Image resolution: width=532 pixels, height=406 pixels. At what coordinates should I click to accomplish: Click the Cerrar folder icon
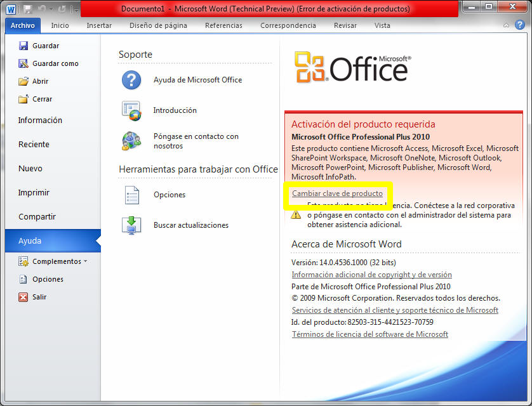(x=23, y=99)
